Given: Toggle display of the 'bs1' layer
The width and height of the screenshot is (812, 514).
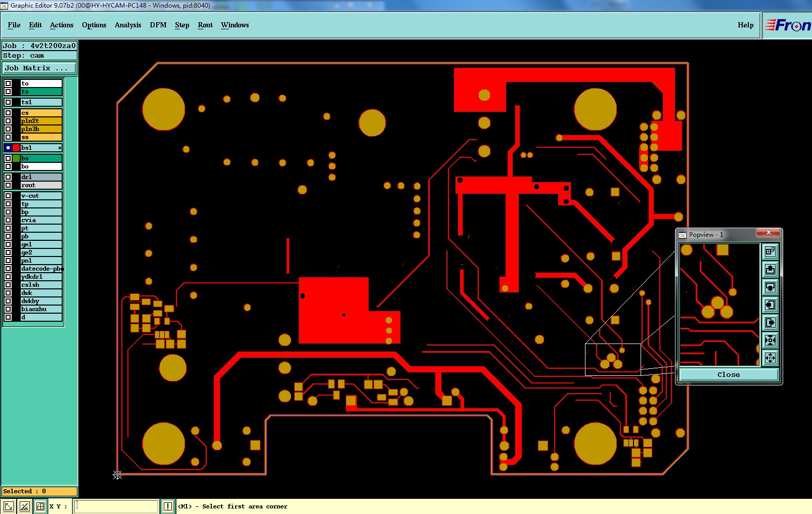Looking at the screenshot, I should click(x=8, y=148).
